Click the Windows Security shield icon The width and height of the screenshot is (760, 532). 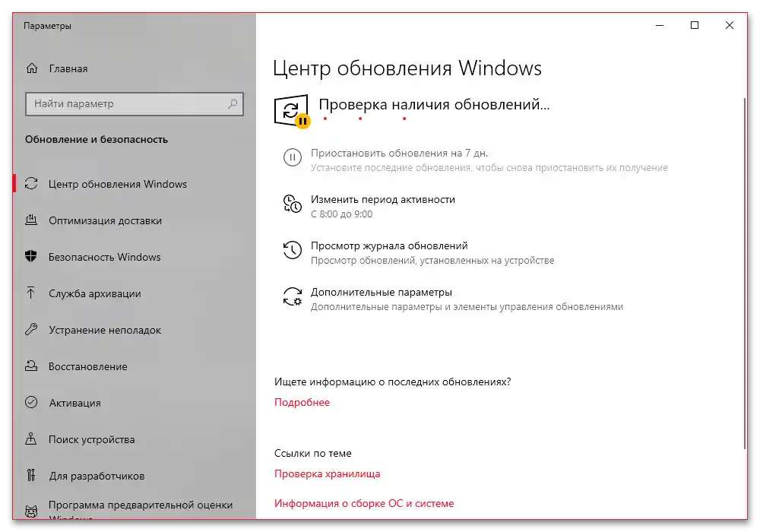coord(31,256)
